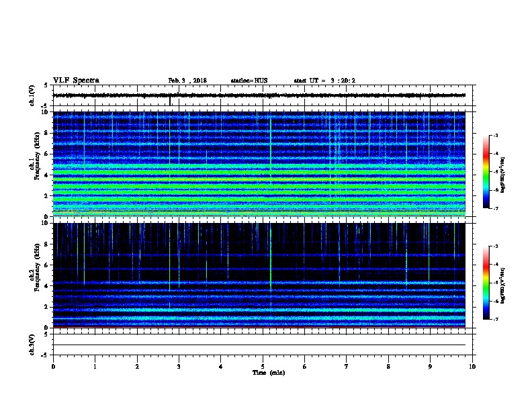Click the ch.1 spectrogram color bar
The image size is (532, 411).
pos(486,172)
